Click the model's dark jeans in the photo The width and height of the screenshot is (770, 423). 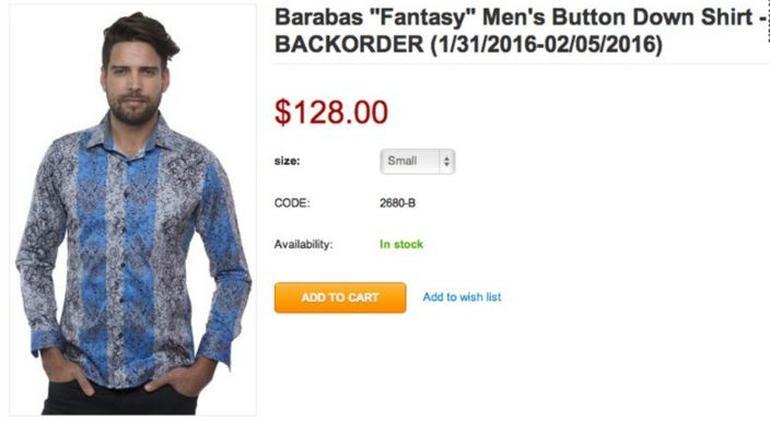[x=120, y=398]
